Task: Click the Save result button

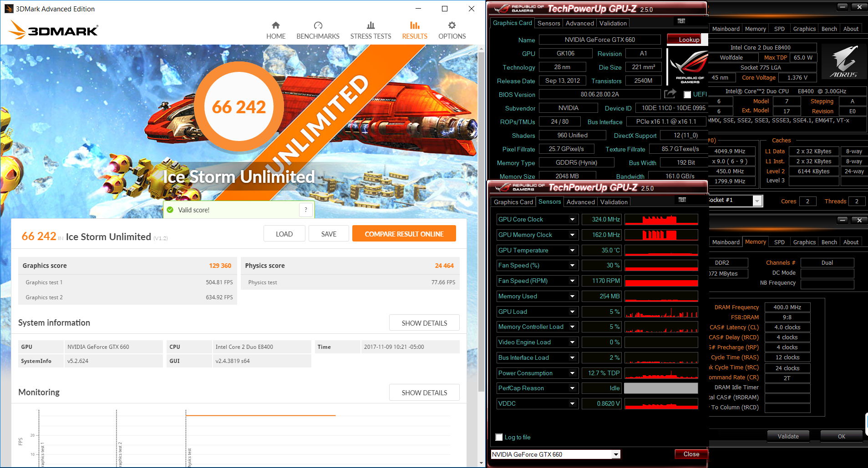Action: pos(329,234)
